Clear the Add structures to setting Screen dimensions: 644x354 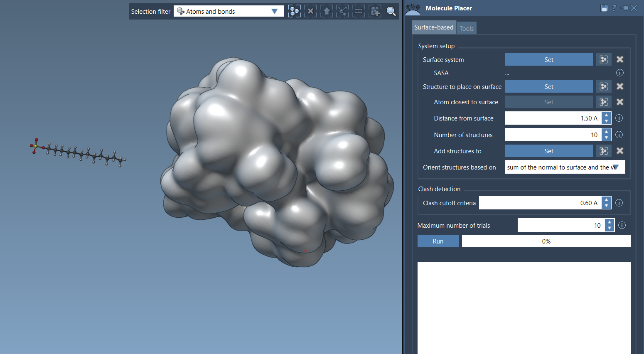pyautogui.click(x=619, y=151)
